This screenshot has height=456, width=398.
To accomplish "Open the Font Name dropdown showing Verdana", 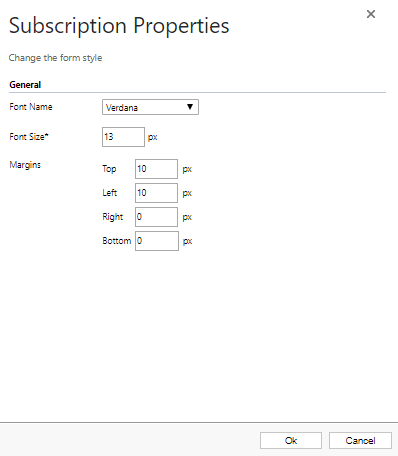I will point(150,107).
